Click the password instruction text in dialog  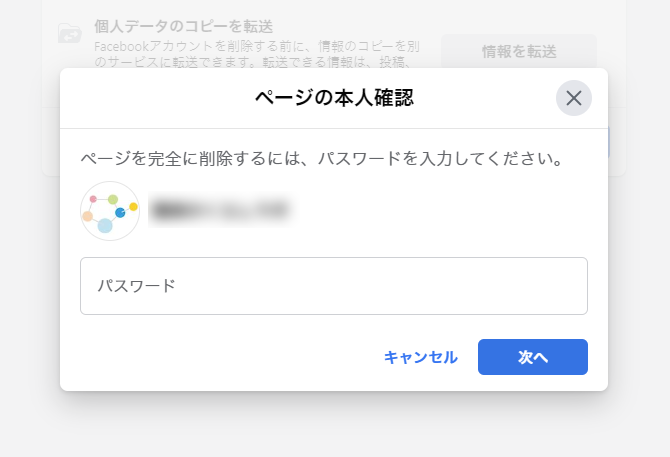click(322, 159)
